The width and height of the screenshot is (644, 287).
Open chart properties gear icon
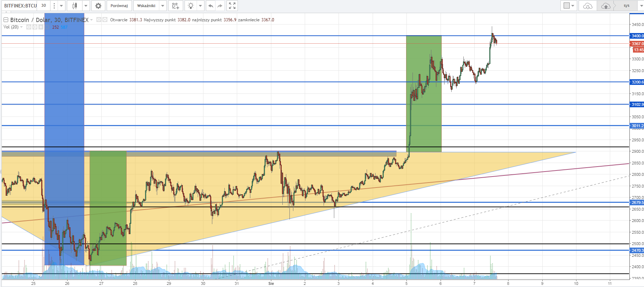(x=98, y=6)
